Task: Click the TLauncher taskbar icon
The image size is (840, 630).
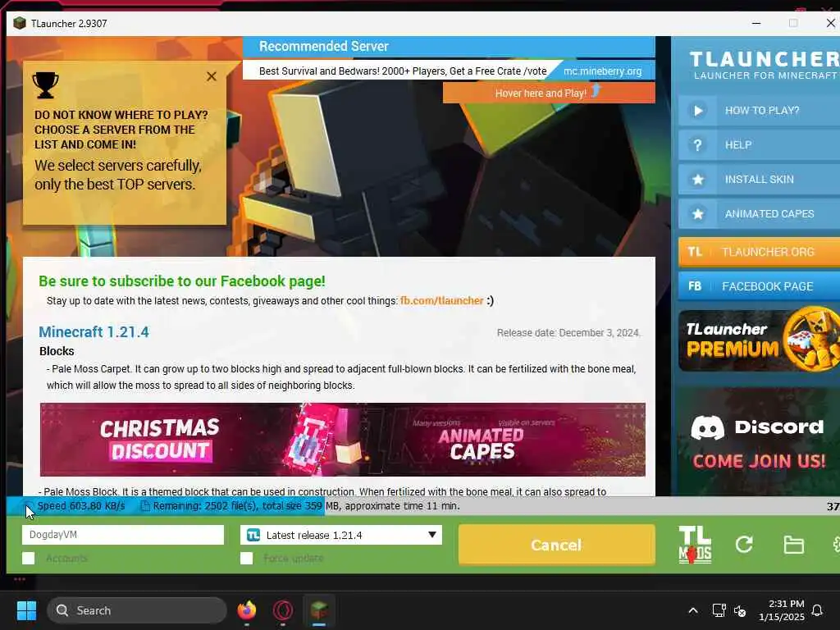Action: 319,610
